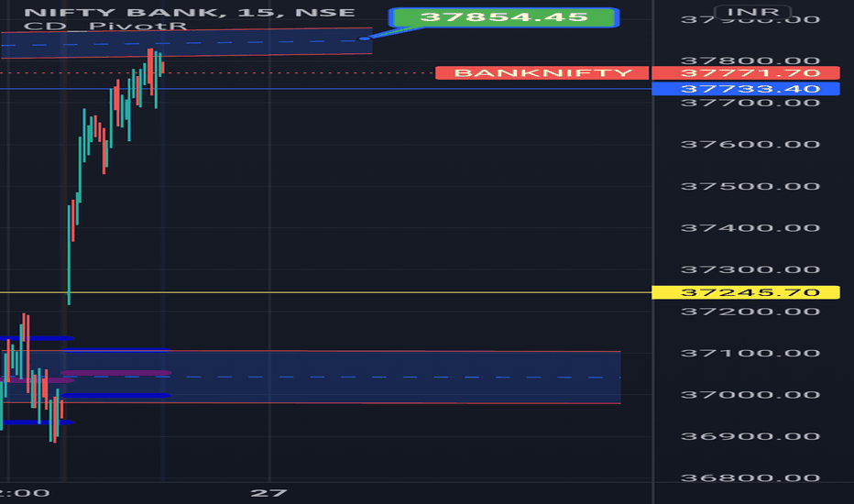Click the red BANKNIFTY symbol label

click(x=542, y=73)
